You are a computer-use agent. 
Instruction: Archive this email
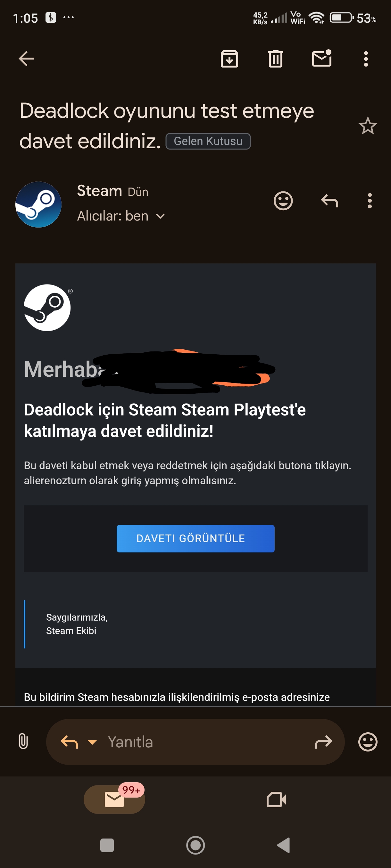(229, 59)
